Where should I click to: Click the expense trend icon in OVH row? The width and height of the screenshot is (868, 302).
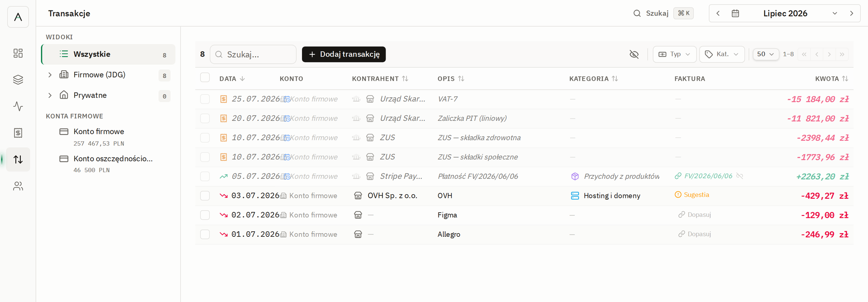tap(223, 196)
